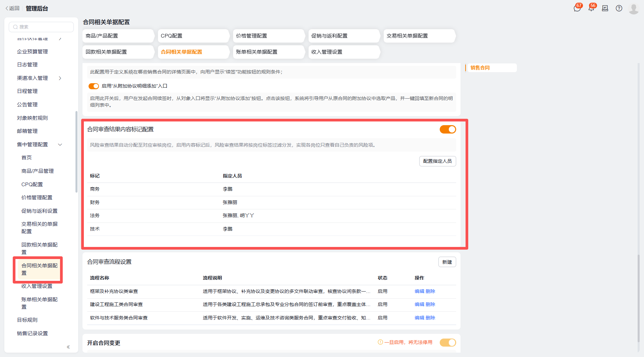
Task: Switch to CPQ配置 tab at top
Action: pyautogui.click(x=194, y=36)
